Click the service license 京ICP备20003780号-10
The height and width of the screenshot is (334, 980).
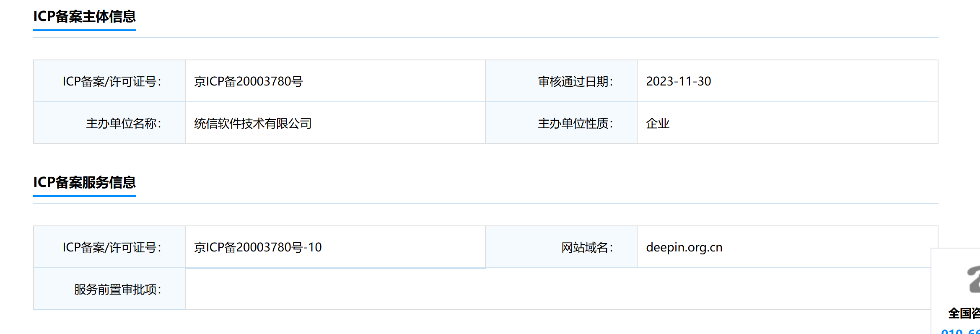[258, 247]
